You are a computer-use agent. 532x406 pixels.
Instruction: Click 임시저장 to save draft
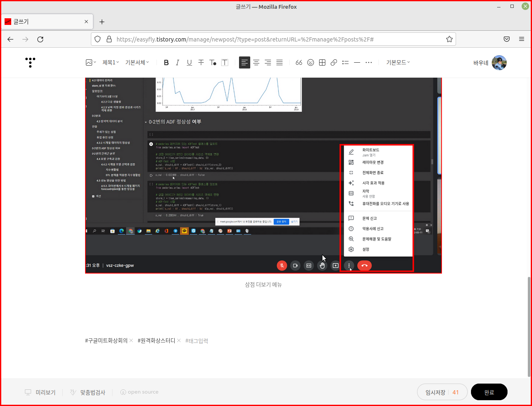coord(435,392)
